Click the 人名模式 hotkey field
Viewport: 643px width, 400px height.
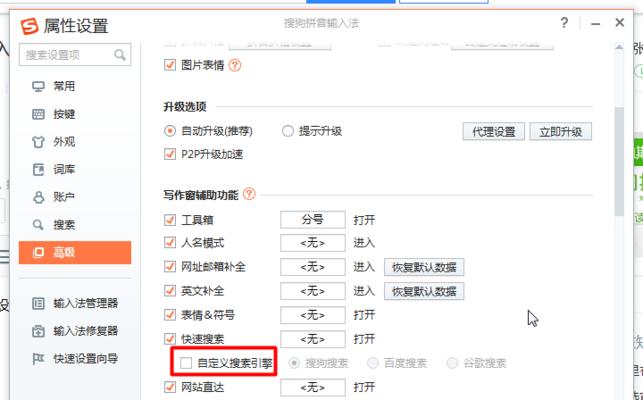point(313,243)
